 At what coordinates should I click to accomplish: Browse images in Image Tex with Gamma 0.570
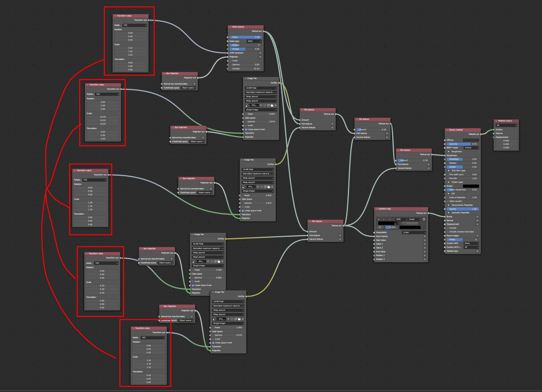coord(215,319)
